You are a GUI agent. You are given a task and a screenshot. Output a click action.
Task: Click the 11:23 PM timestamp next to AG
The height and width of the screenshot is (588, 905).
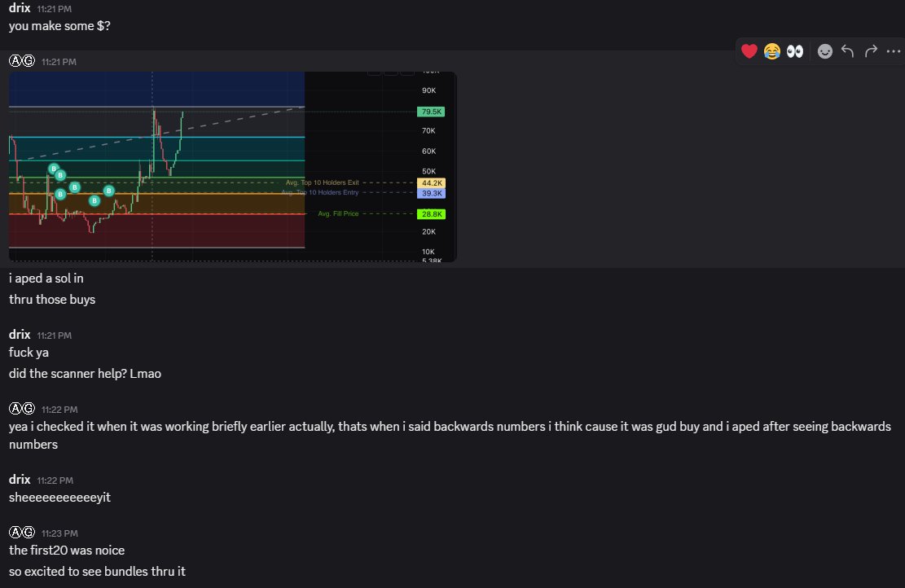[x=59, y=533]
